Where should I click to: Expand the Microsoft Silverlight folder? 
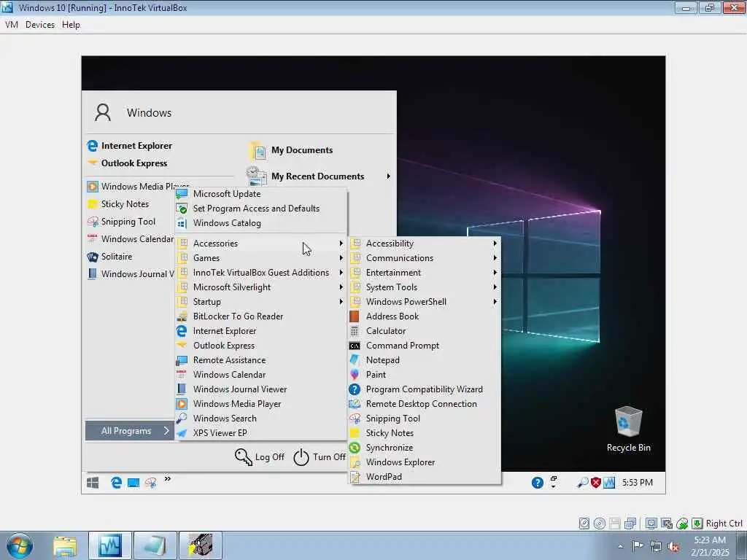pos(260,287)
